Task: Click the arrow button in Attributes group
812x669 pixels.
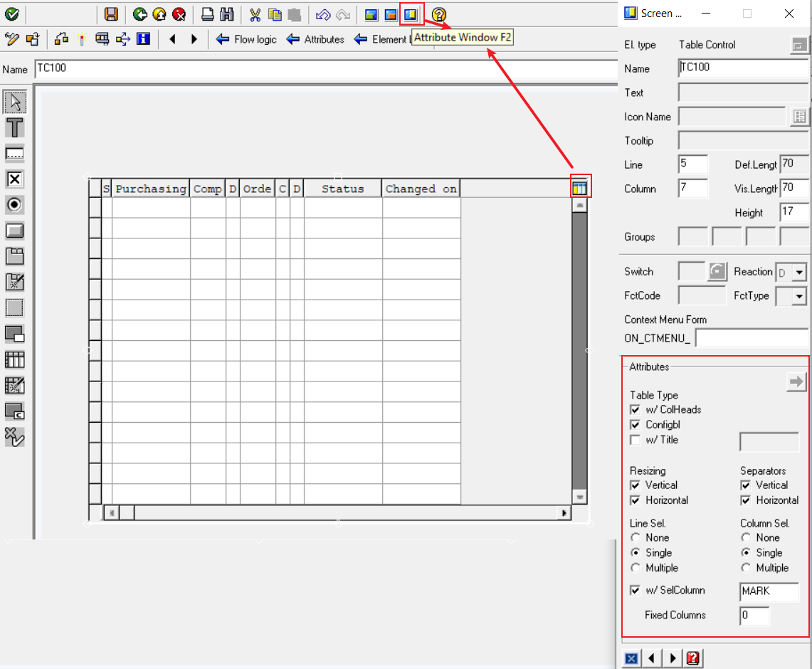Action: coord(796,382)
